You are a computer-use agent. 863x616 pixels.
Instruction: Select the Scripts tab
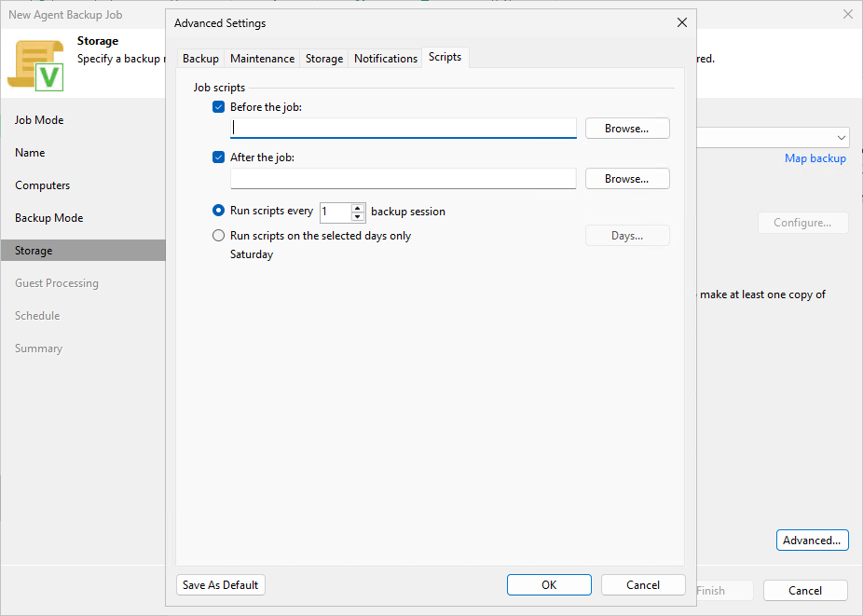point(445,57)
